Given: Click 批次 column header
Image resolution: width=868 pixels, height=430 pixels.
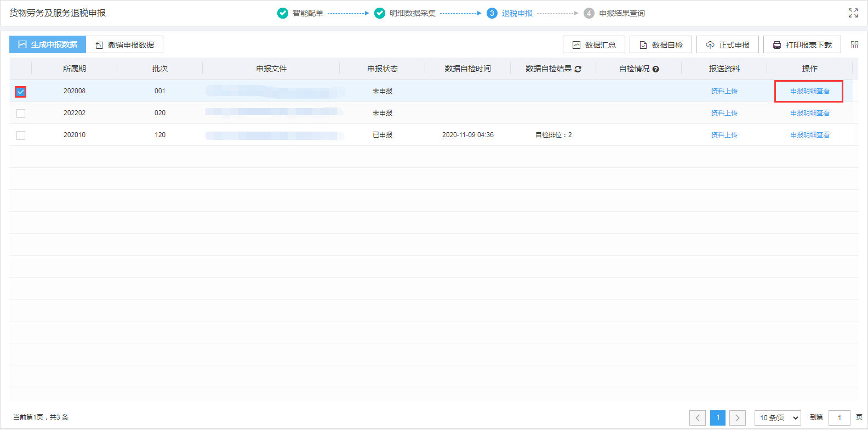Looking at the screenshot, I should 160,69.
